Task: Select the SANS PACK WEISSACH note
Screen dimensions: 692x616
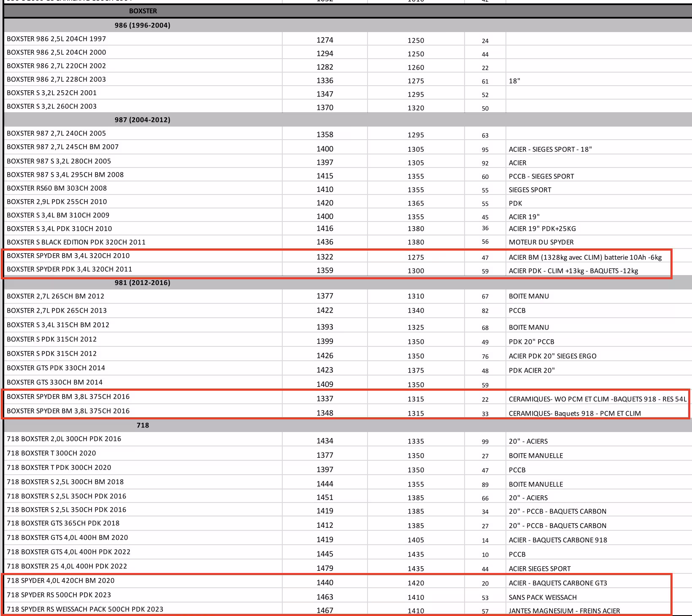Action: (x=543, y=597)
